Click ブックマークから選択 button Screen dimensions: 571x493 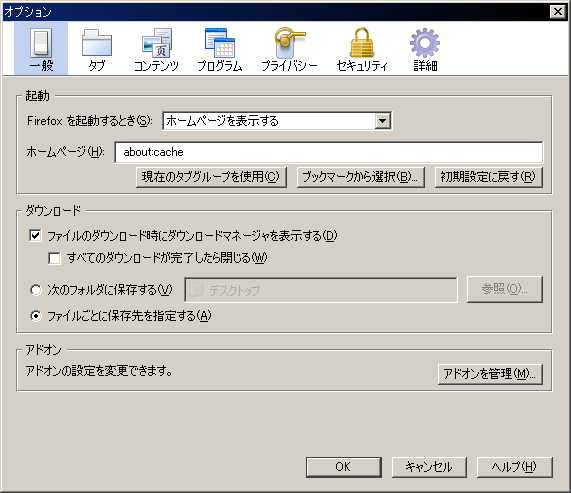coord(361,177)
